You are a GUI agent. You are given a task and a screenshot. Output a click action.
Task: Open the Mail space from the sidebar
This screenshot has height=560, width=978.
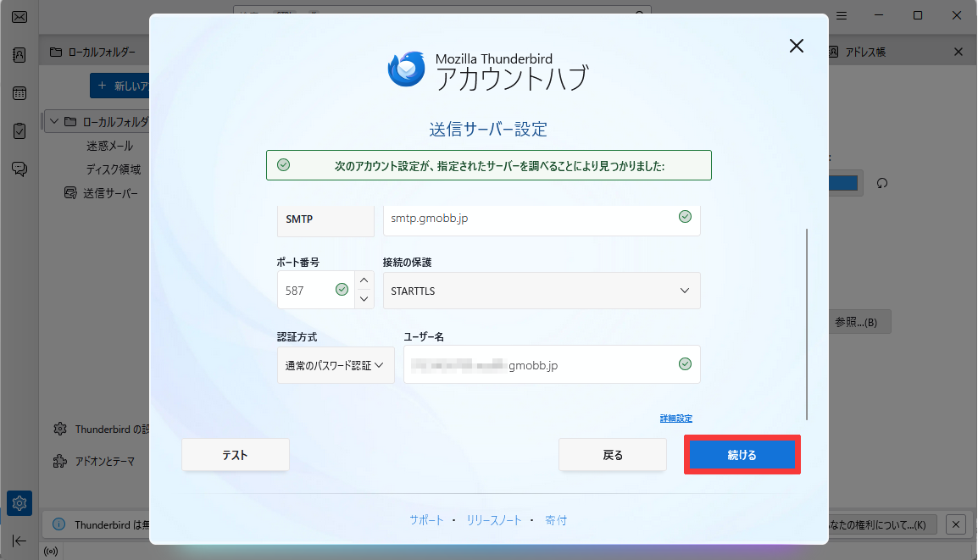tap(19, 16)
